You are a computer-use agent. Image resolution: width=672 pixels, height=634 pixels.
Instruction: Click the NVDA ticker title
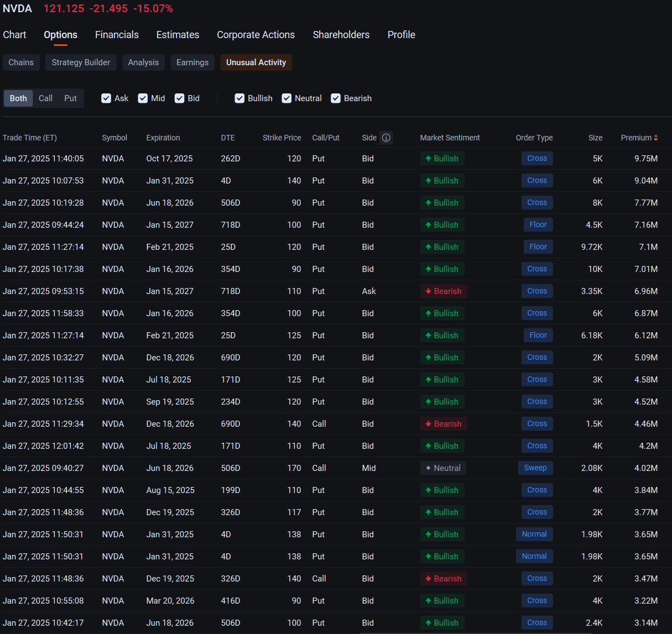coord(17,9)
